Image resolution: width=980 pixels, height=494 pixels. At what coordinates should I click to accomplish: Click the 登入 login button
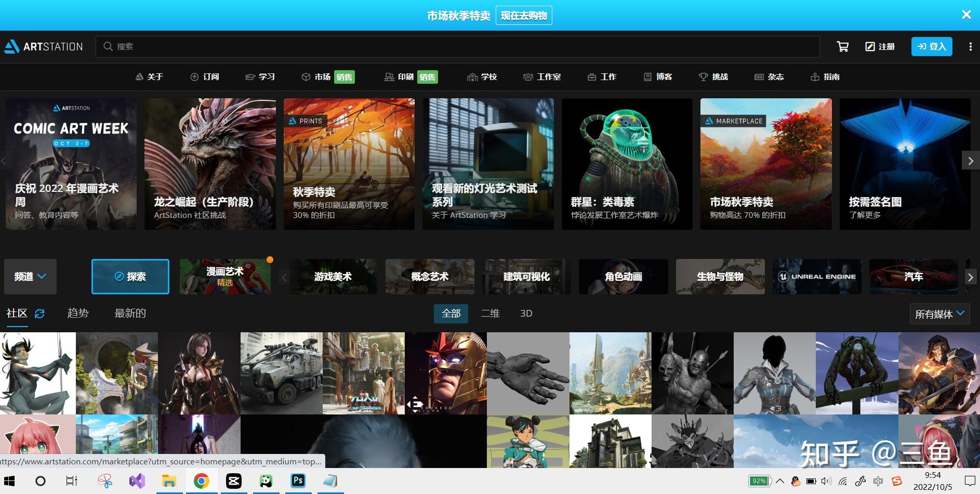pos(932,46)
